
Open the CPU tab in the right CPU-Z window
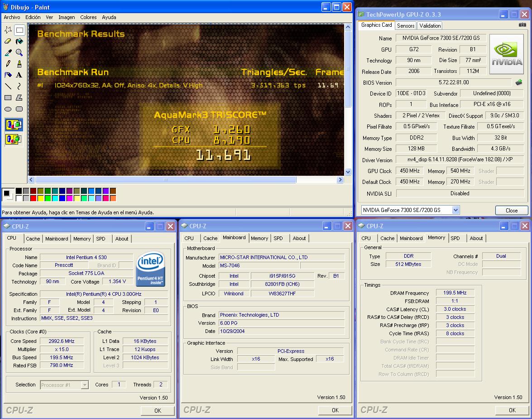(x=366, y=238)
